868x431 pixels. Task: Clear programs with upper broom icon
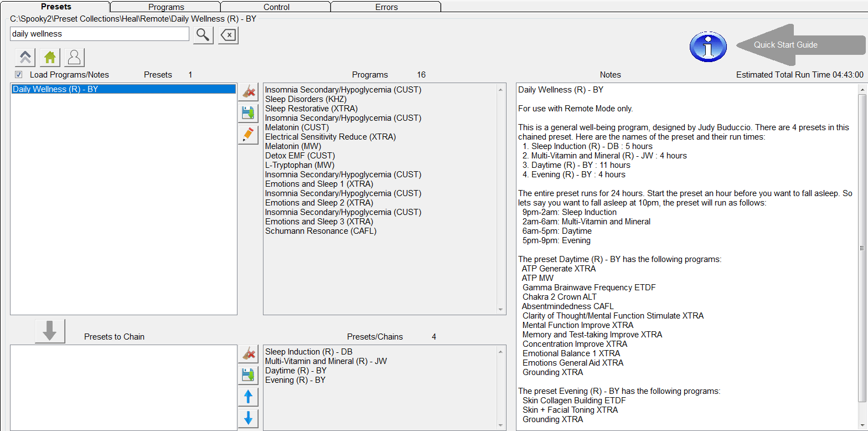(x=249, y=93)
